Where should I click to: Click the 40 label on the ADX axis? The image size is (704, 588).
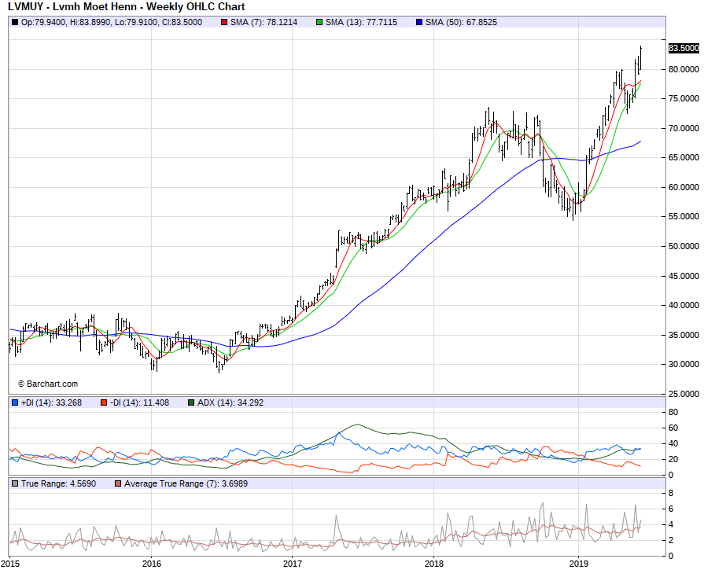[673, 443]
